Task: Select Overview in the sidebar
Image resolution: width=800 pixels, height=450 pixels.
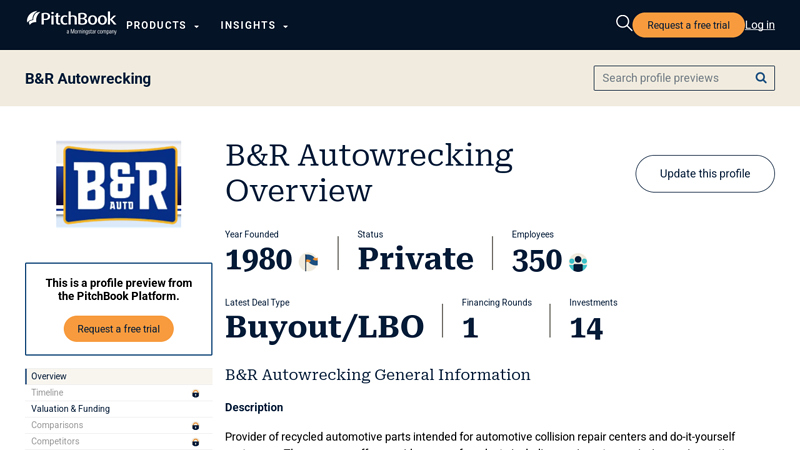Action: (x=119, y=376)
